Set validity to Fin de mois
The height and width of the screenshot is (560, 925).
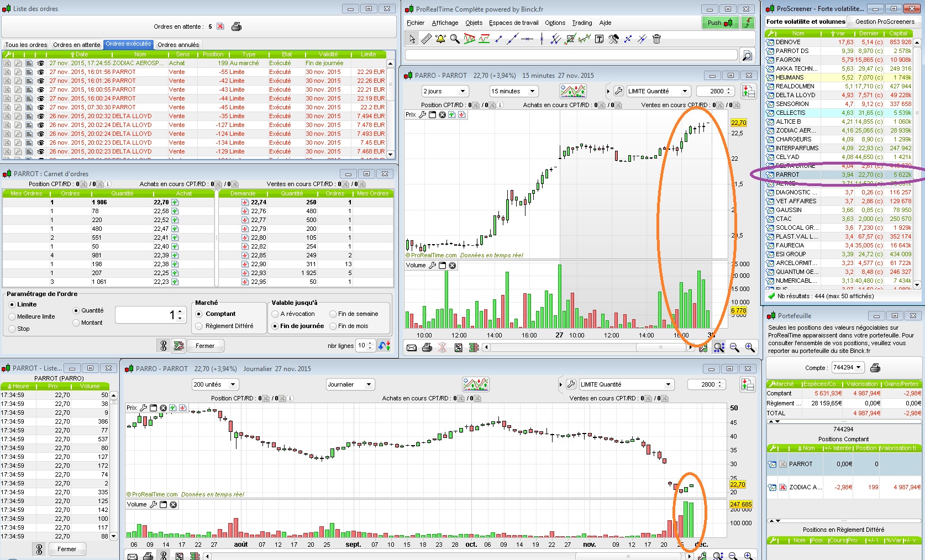click(333, 326)
